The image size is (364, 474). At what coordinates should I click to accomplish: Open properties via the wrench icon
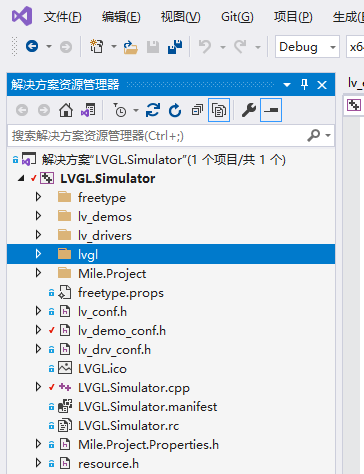pyautogui.click(x=249, y=110)
